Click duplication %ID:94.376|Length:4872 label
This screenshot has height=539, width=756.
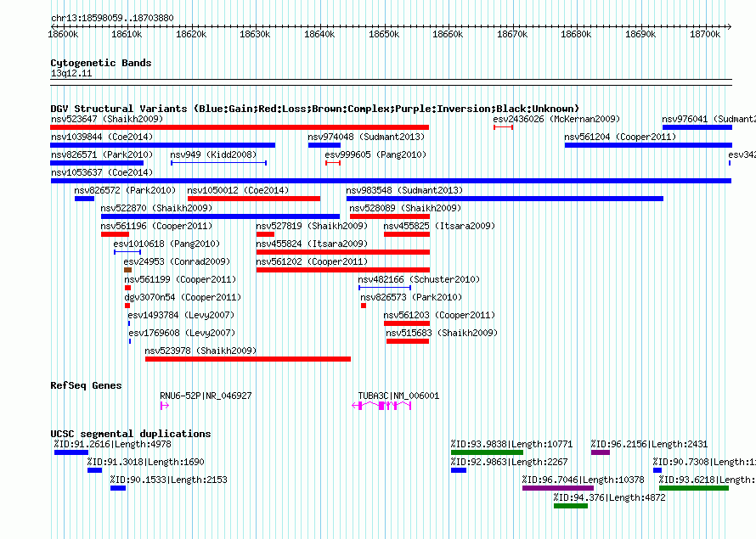pyautogui.click(x=609, y=497)
